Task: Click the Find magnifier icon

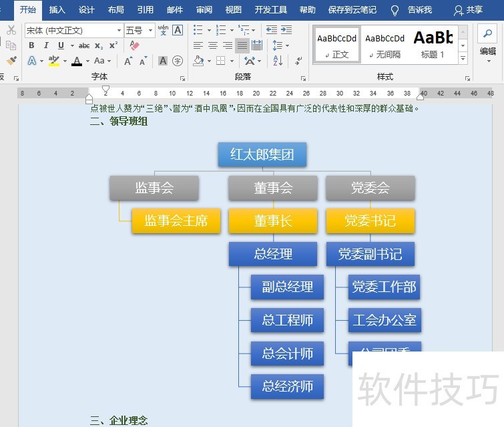Action: (487, 33)
